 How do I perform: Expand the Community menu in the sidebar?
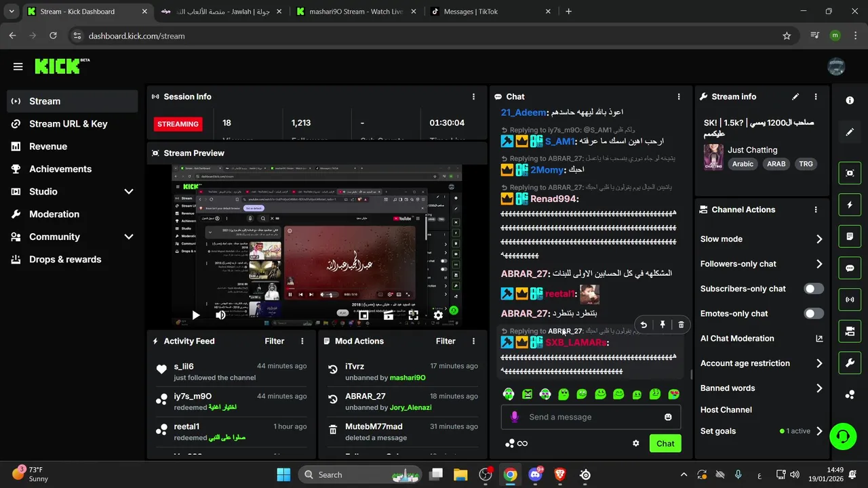129,237
